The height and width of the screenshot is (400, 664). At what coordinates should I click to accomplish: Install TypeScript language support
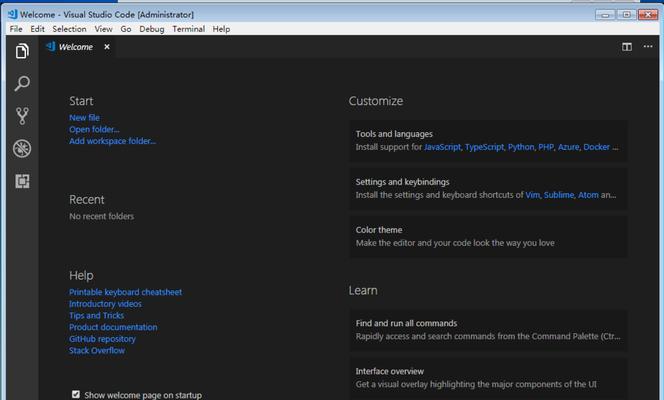tap(484, 147)
